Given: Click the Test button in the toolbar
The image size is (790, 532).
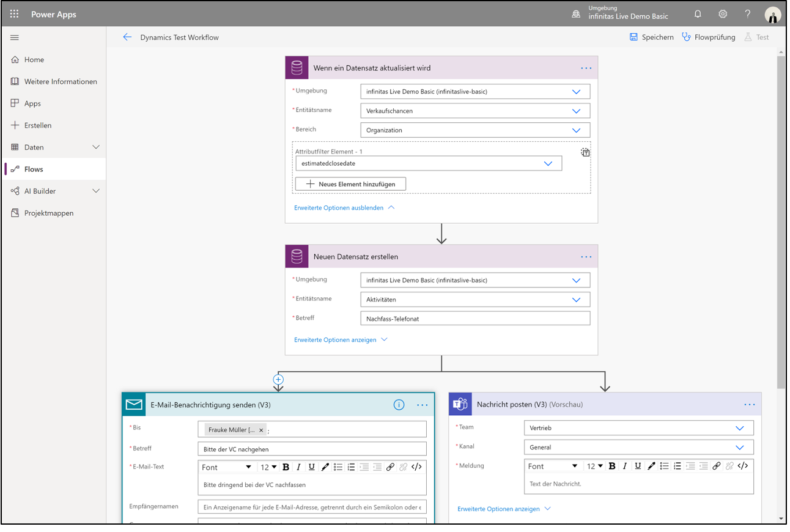Looking at the screenshot, I should coord(757,37).
